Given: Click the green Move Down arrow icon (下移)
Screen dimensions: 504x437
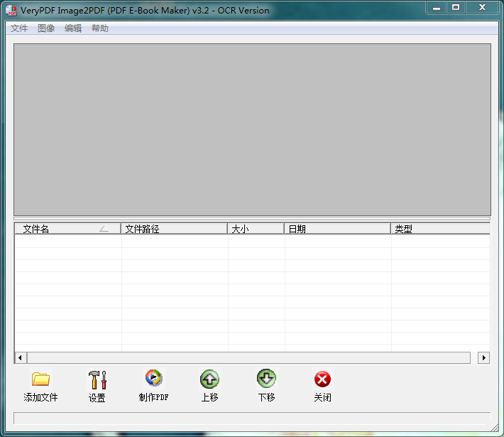Looking at the screenshot, I should (266, 379).
